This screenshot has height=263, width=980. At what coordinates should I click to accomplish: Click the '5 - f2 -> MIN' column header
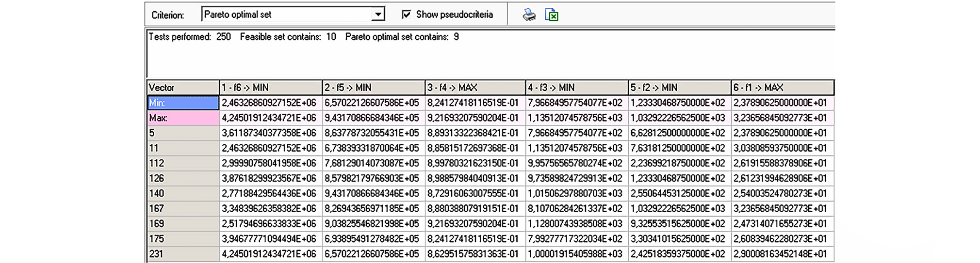tap(679, 88)
